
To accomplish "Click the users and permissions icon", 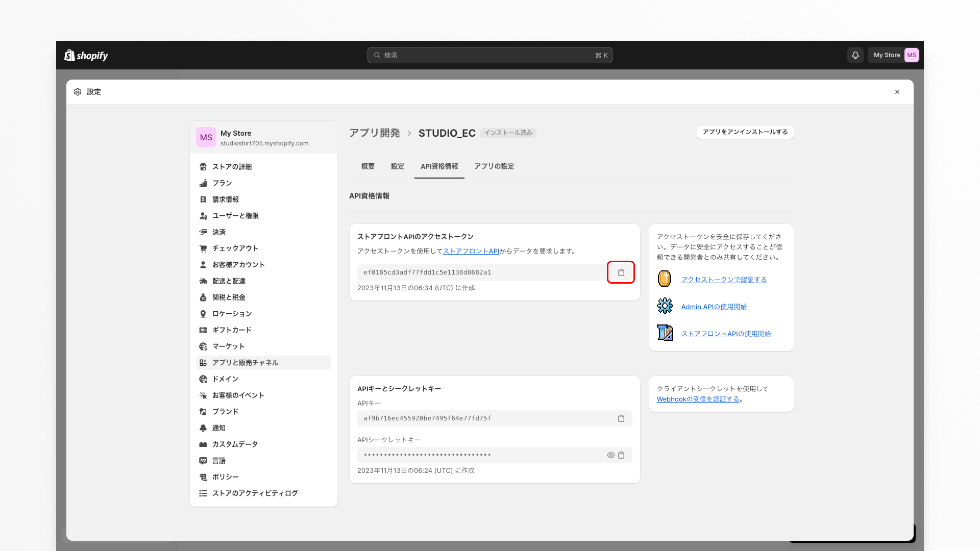I will click(203, 216).
